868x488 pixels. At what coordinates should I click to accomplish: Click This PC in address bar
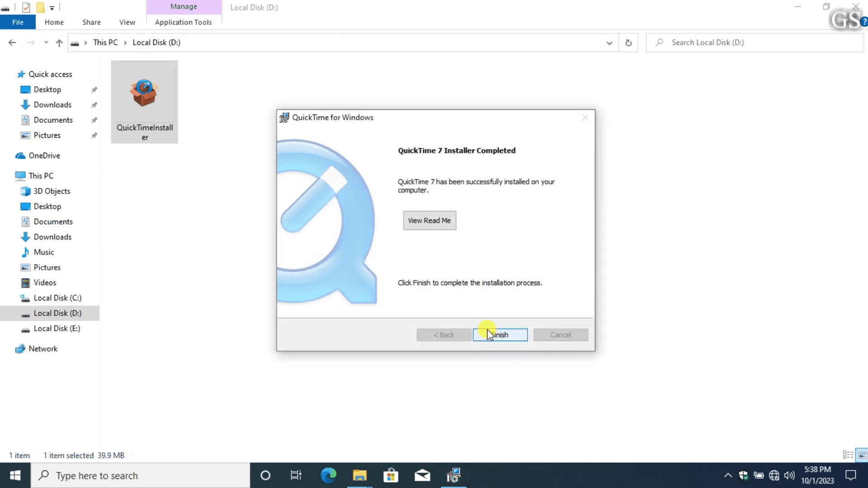tap(105, 42)
